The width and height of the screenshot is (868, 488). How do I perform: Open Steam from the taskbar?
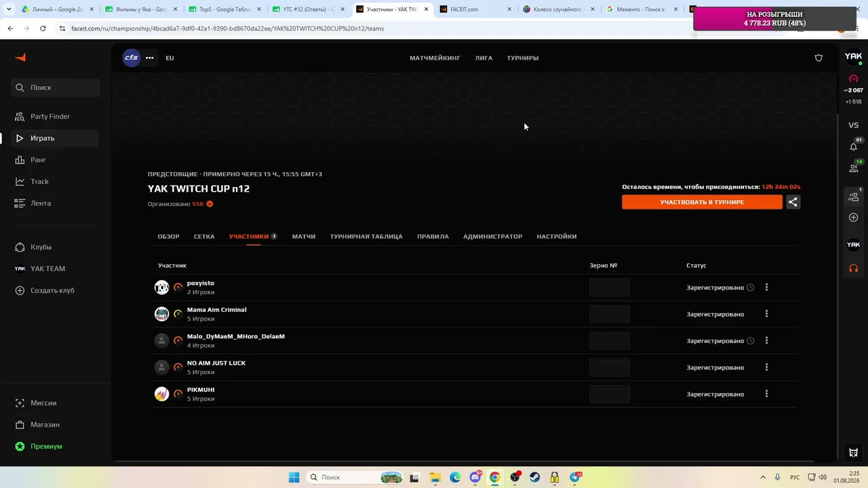click(x=534, y=477)
